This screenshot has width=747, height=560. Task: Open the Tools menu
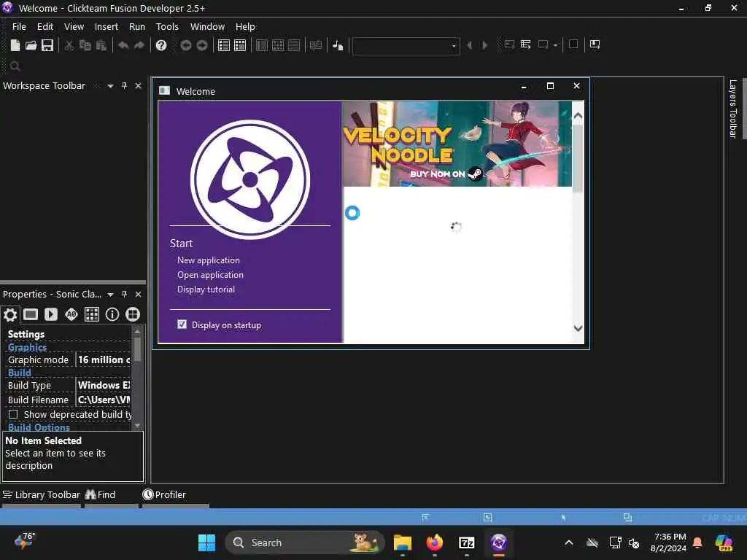pyautogui.click(x=167, y=27)
